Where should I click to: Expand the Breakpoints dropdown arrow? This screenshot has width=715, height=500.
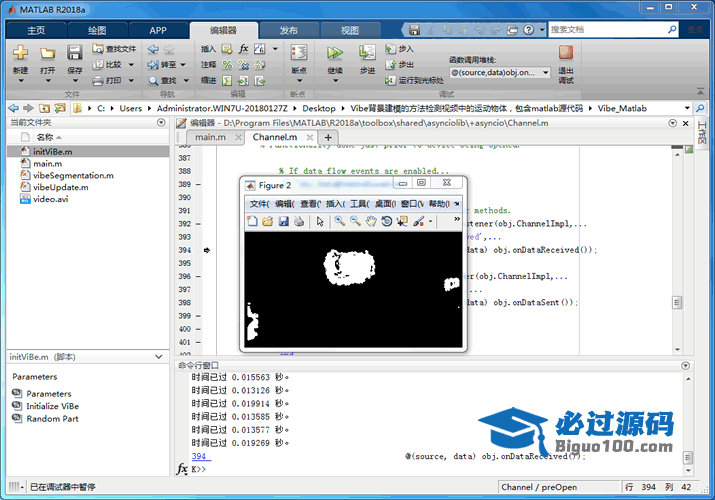[299, 81]
